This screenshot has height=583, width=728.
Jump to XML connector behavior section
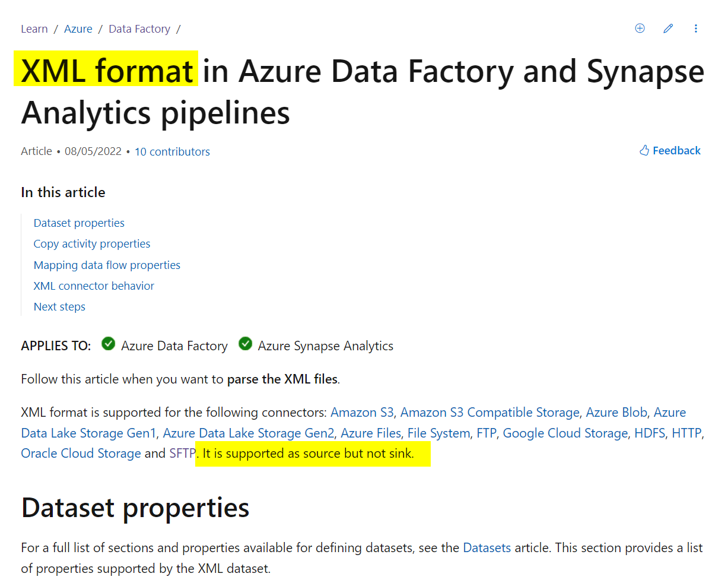point(94,286)
